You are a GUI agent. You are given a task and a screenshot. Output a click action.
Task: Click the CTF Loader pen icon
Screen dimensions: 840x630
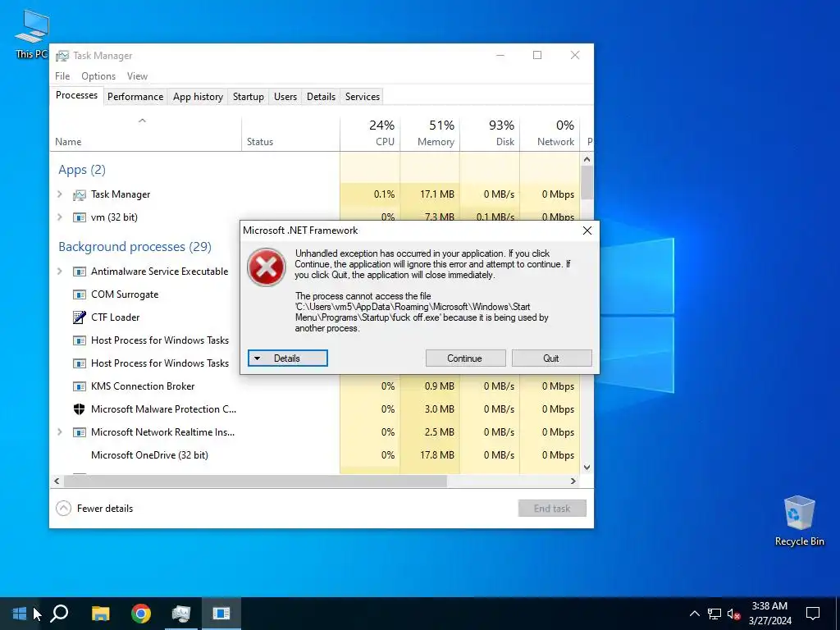(x=80, y=317)
